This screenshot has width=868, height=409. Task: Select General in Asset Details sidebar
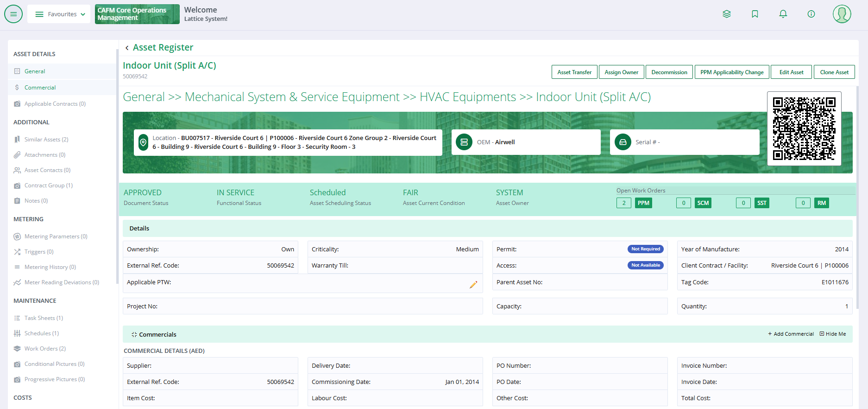point(35,71)
